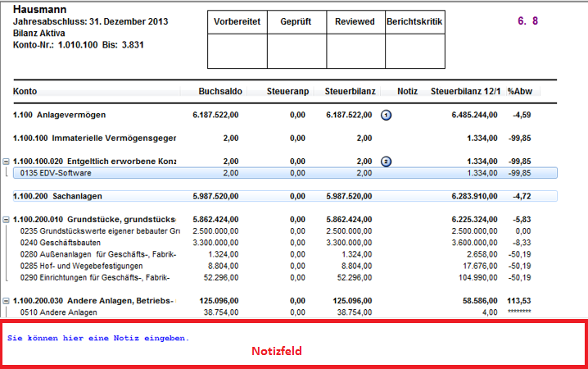588x369 pixels.
Task: Click the empty Reviewed sign-off box
Action: (x=355, y=51)
